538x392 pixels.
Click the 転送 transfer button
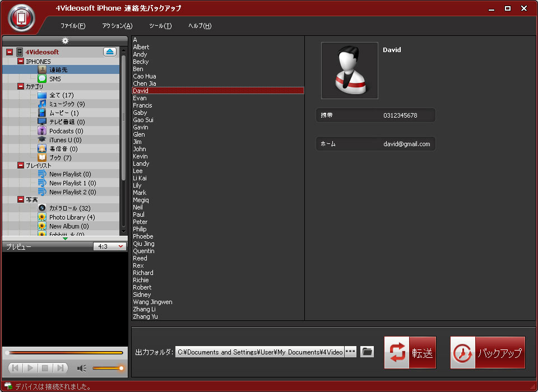[x=410, y=353]
